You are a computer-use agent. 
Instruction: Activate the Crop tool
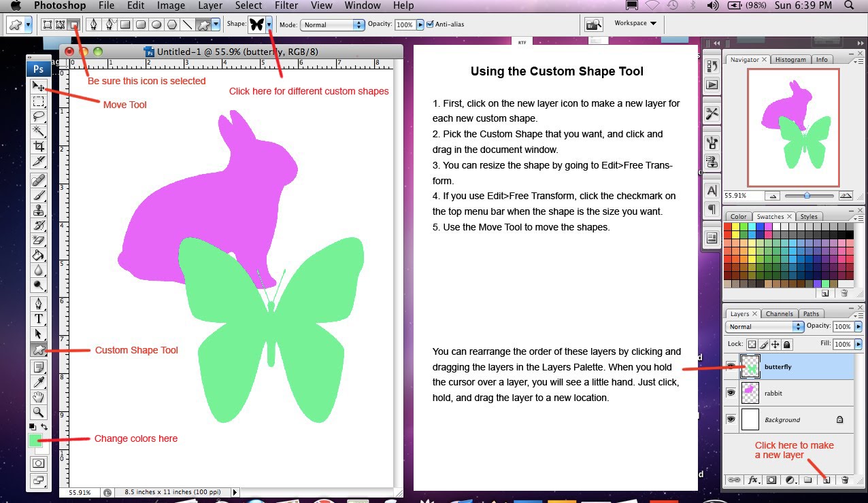[39, 145]
